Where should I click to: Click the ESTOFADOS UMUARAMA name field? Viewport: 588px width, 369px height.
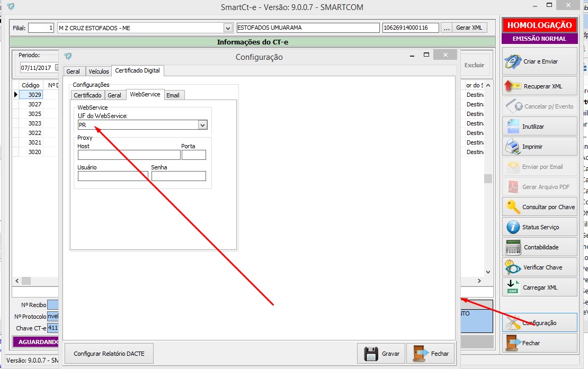308,28
